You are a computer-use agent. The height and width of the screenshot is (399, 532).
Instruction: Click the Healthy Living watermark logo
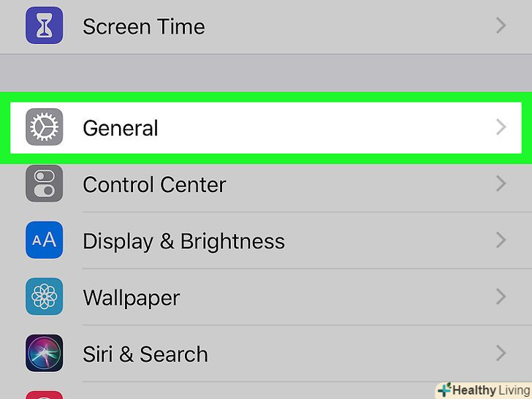[x=484, y=389]
